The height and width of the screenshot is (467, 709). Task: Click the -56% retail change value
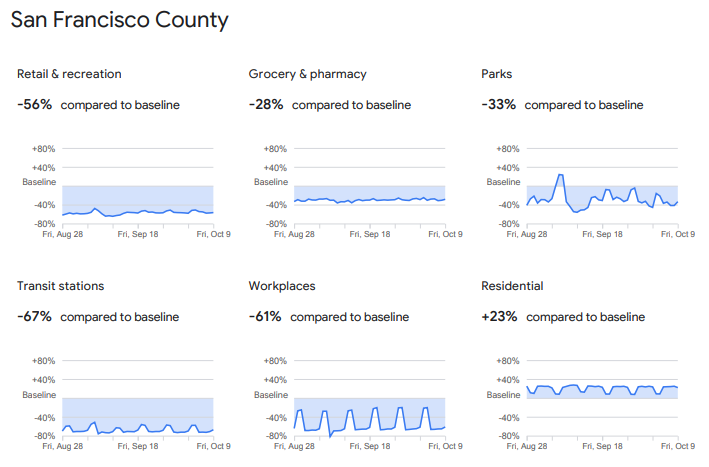pyautogui.click(x=34, y=104)
